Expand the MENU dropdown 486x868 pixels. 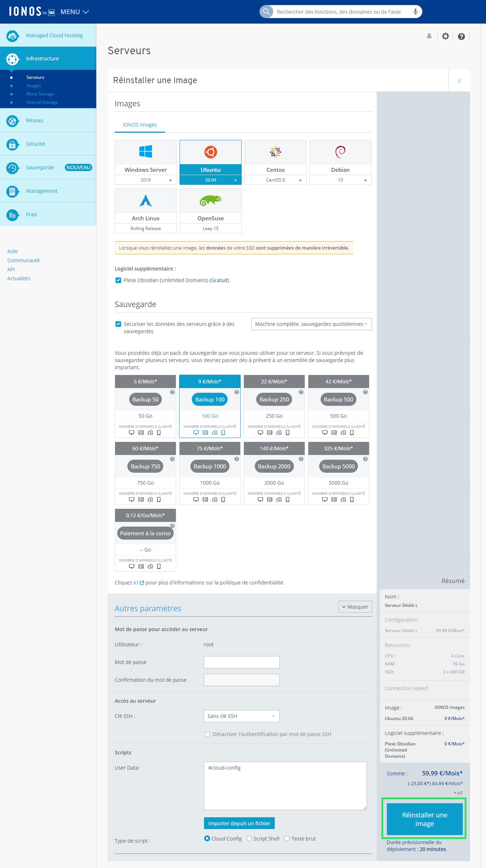tap(75, 12)
